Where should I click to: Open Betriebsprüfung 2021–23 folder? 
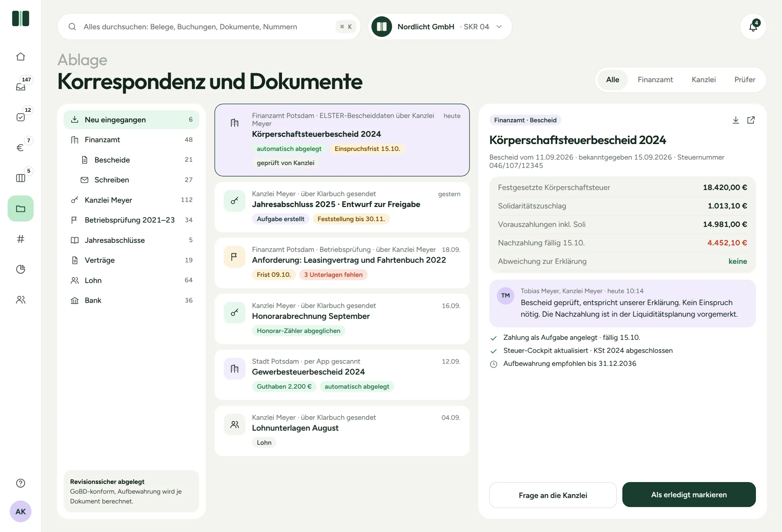click(131, 220)
